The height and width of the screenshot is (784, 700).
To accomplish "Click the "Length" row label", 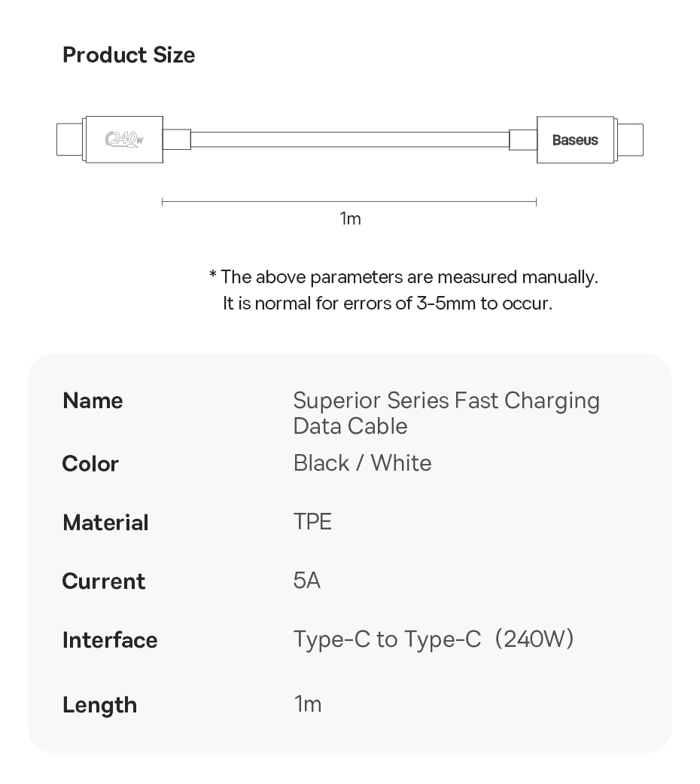I will [99, 705].
